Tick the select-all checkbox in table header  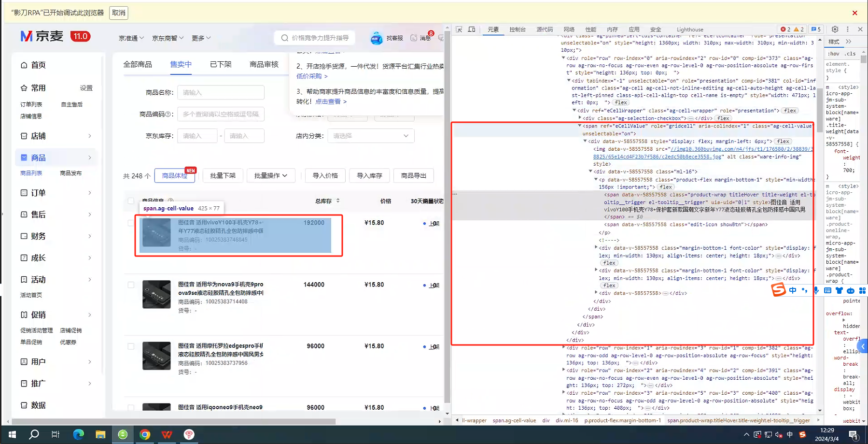tap(131, 201)
